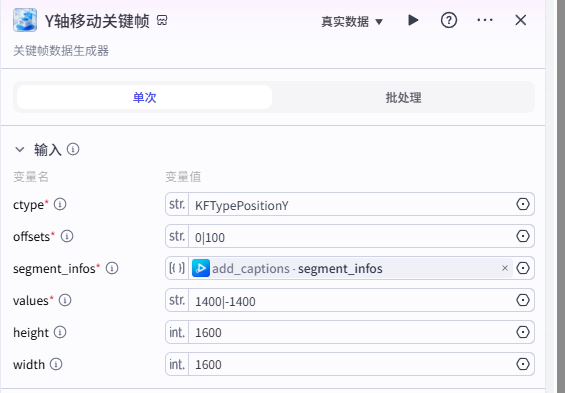This screenshot has width=565, height=393.
Task: Click the str. type label of values
Action: tap(177, 300)
